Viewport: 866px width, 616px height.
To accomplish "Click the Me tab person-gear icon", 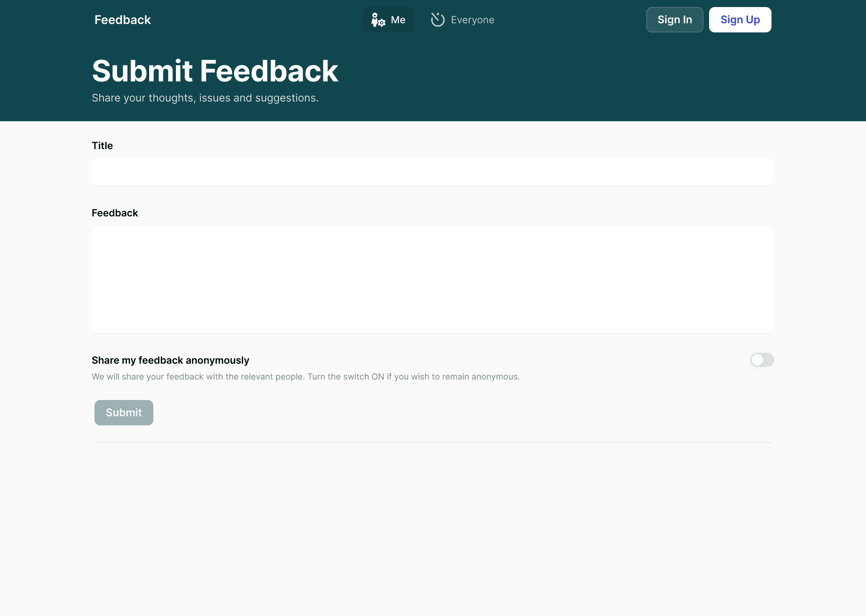I will pyautogui.click(x=378, y=20).
